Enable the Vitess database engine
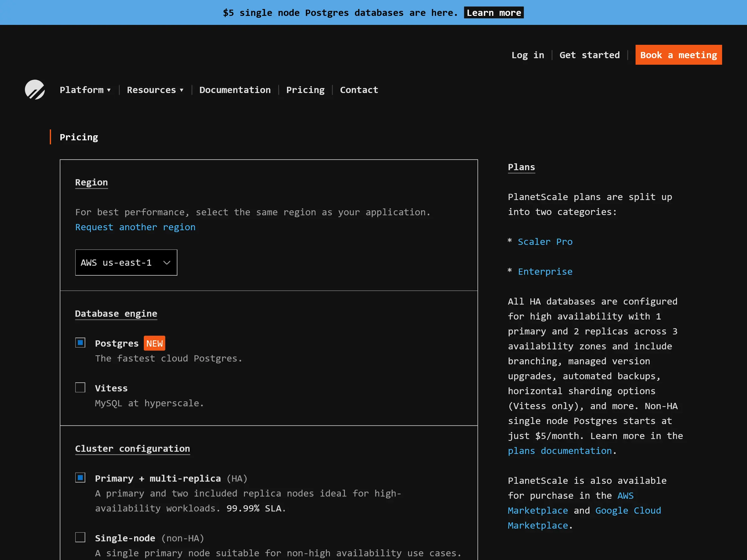This screenshot has width=747, height=560. coord(80,388)
